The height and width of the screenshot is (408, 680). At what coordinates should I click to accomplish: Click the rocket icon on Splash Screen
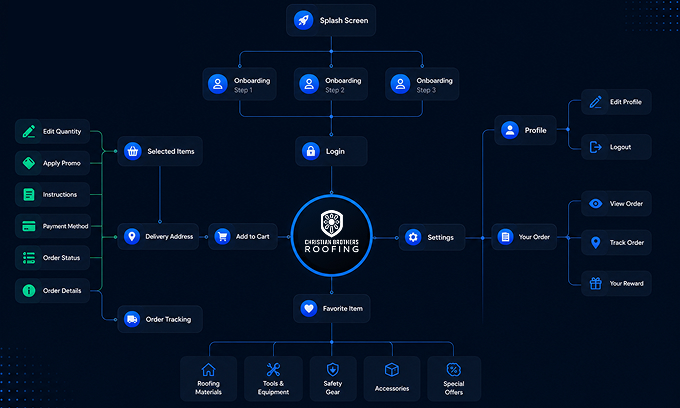[304, 20]
